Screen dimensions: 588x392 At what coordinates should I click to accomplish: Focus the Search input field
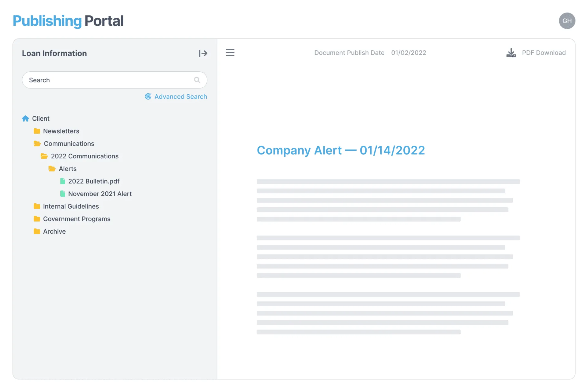coord(115,80)
